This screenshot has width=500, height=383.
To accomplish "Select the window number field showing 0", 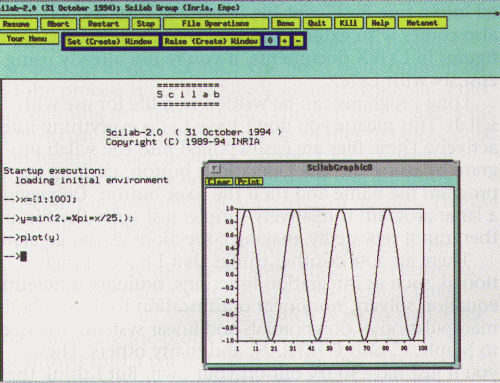I will 270,41.
